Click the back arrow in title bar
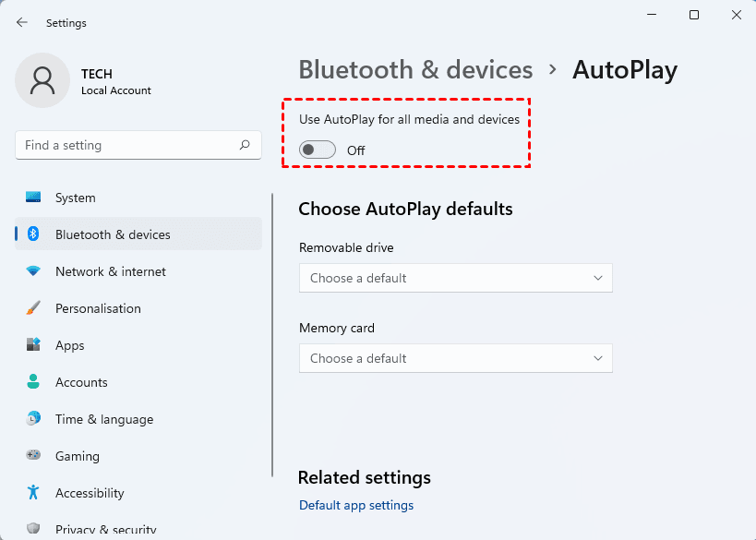 22,22
